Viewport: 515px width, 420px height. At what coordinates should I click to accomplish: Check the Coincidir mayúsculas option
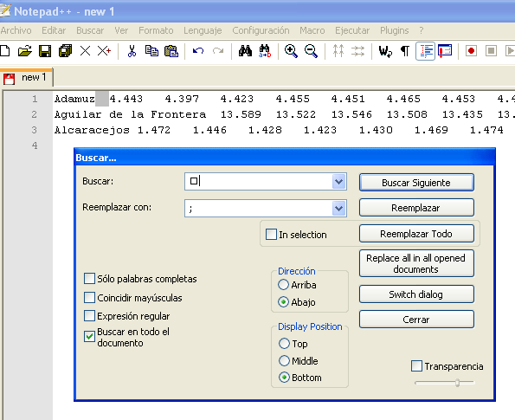[89, 297]
